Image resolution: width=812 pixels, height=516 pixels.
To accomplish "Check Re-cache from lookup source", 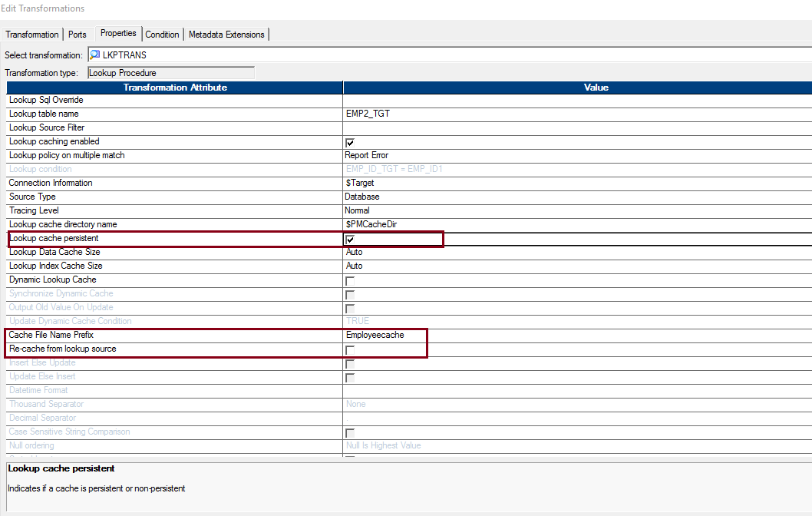I will pos(349,349).
